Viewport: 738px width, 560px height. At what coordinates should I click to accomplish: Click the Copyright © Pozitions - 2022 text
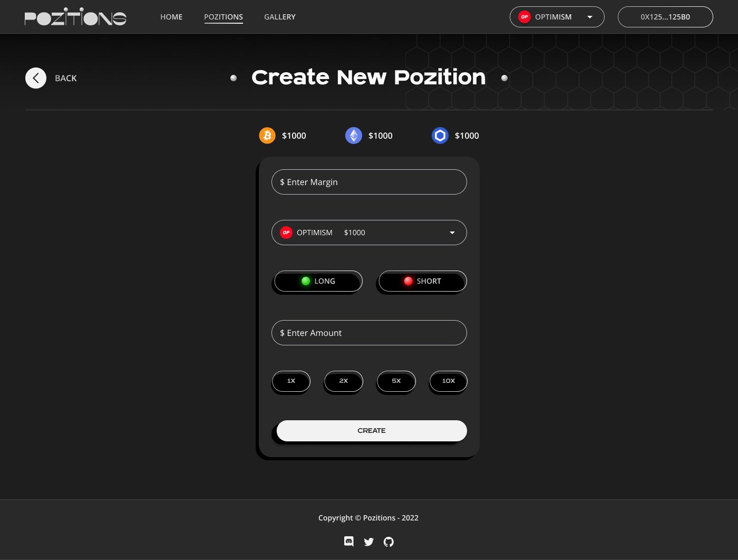(x=368, y=518)
